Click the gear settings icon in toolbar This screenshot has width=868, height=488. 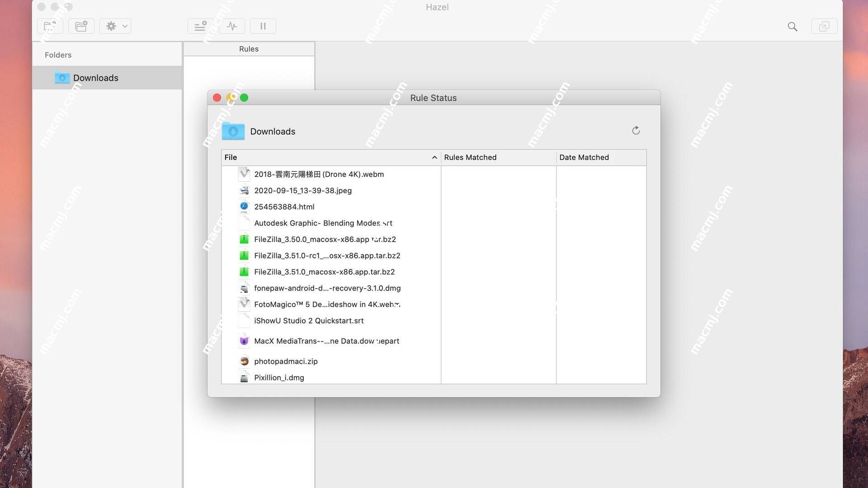[x=111, y=26]
